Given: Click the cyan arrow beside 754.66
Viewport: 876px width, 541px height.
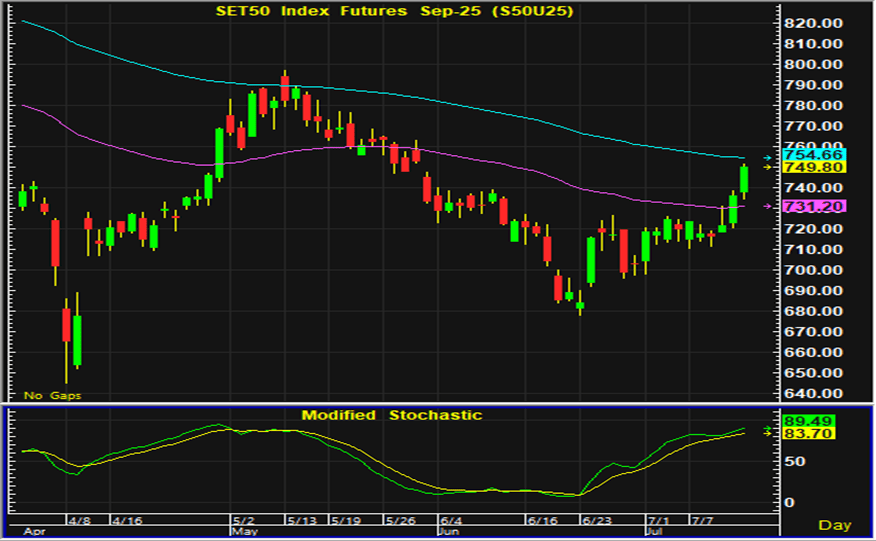Looking at the screenshot, I should 768,158.
